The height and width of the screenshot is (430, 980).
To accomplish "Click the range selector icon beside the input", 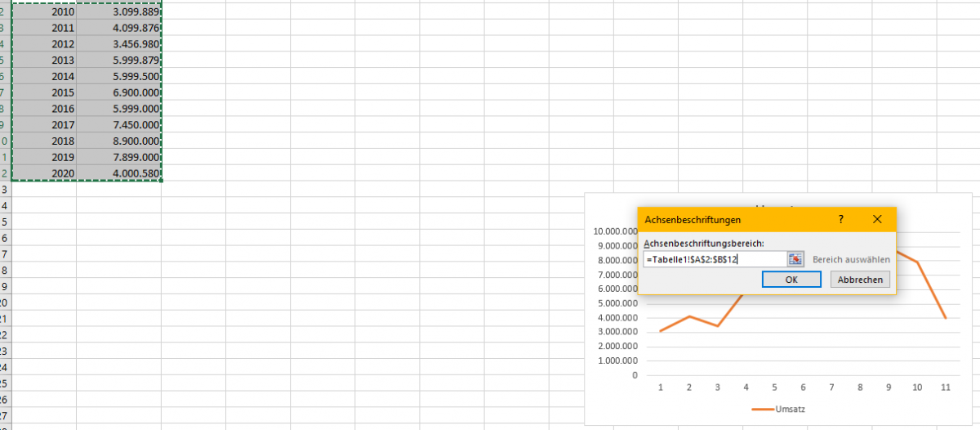I will pos(796,259).
